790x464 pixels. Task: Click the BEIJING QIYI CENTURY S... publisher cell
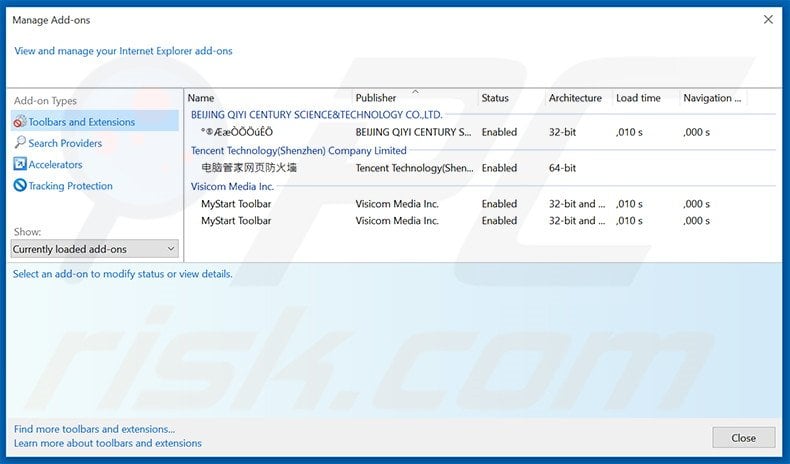pyautogui.click(x=414, y=132)
